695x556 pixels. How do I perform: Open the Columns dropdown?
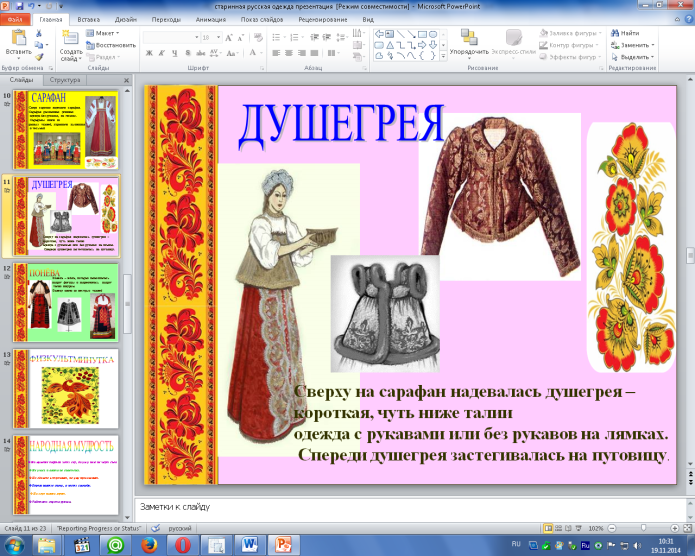[x=332, y=53]
